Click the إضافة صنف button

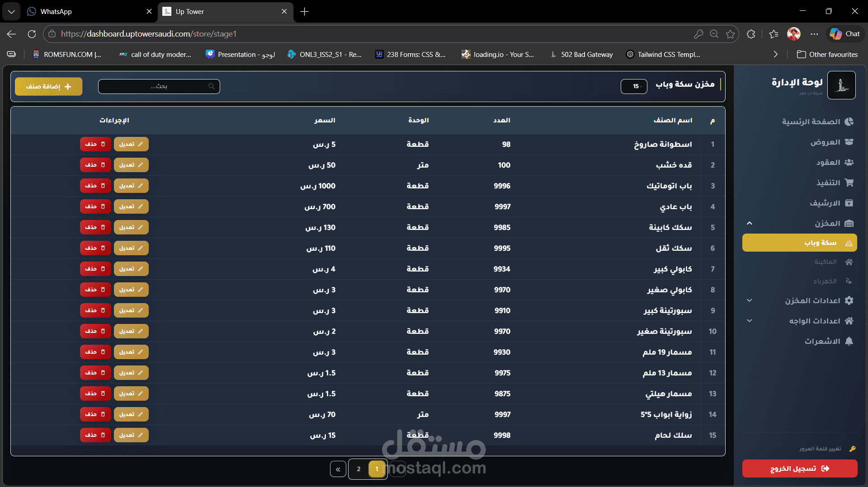[48, 86]
